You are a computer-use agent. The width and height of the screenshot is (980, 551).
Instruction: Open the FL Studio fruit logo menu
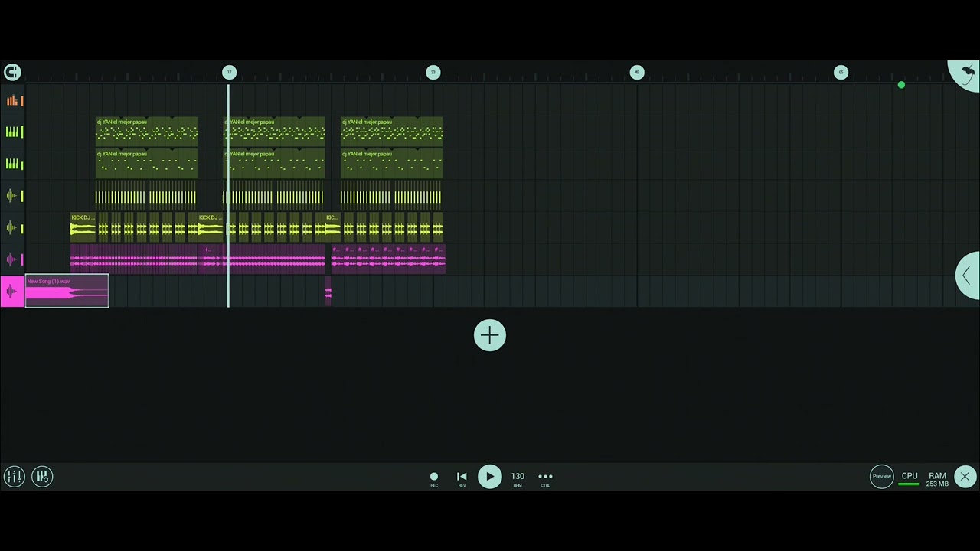[966, 75]
